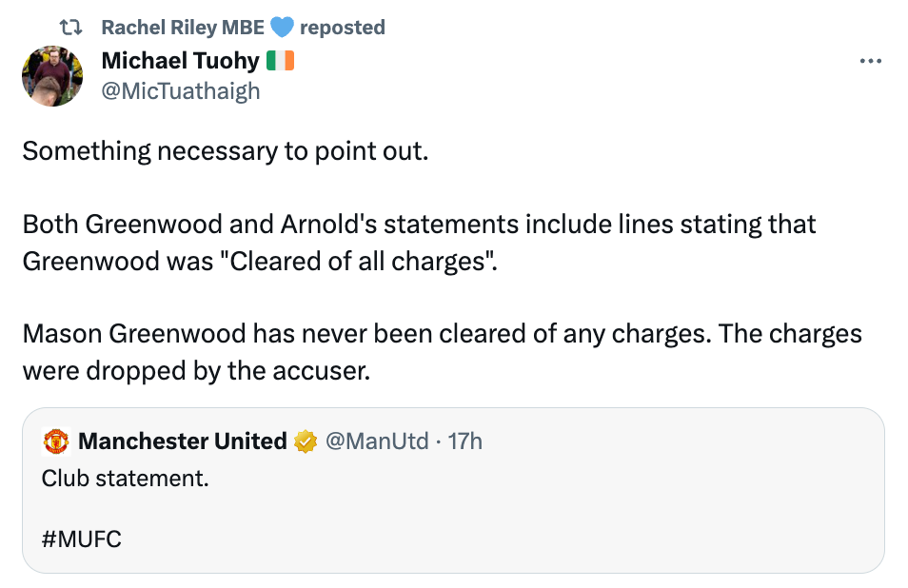Screen dimensions: 908x588
Task: Open the Michael Tuohy display name
Action: (180, 60)
